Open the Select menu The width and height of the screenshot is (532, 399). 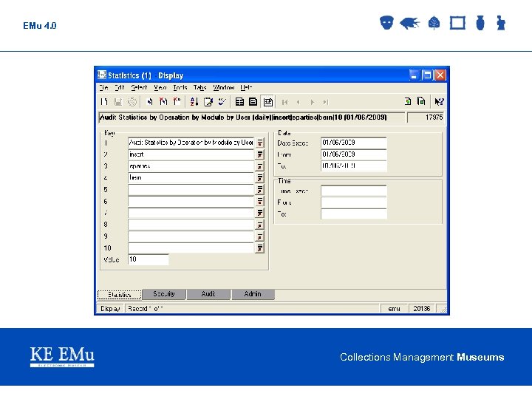point(139,87)
